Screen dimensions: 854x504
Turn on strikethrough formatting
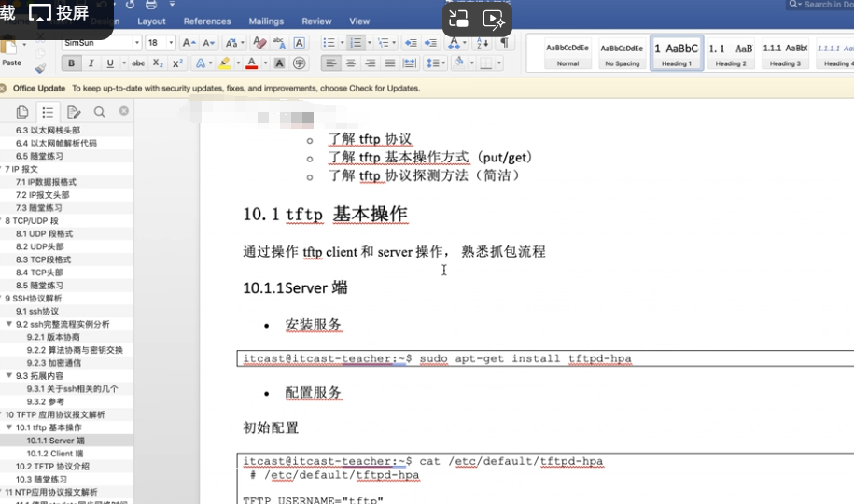tap(138, 63)
